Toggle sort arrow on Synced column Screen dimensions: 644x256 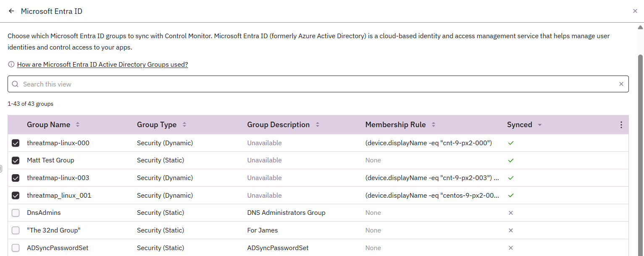(540, 125)
